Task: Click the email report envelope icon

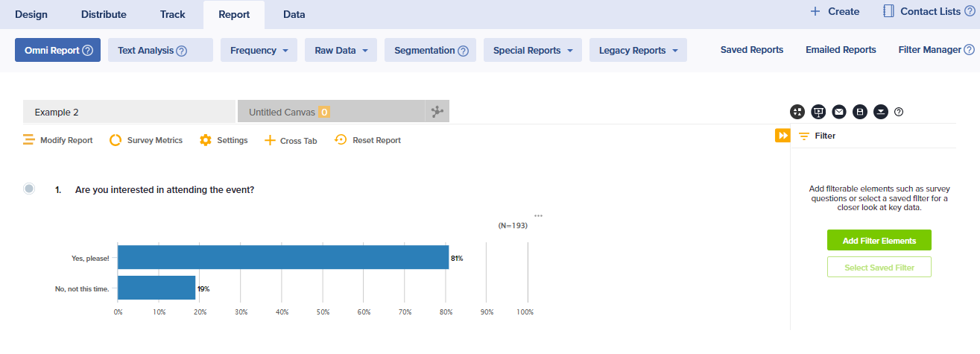Action: (x=839, y=112)
